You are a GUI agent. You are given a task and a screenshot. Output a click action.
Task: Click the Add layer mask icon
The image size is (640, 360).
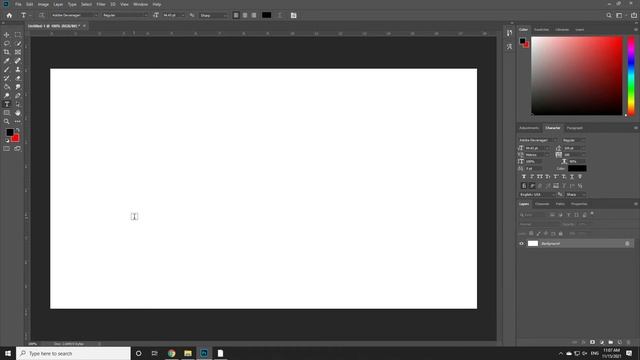[592, 342]
